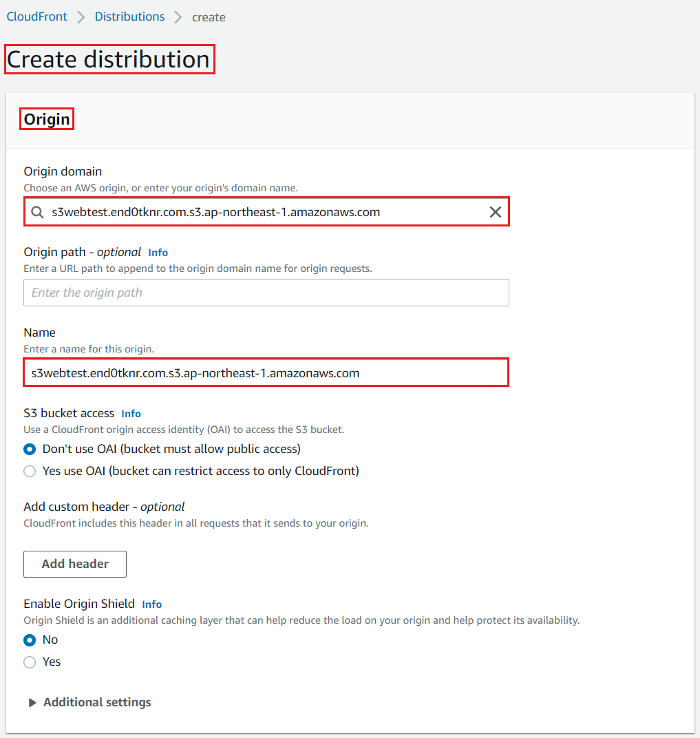The image size is (700, 738).
Task: Open Info link next to S3 bucket access
Action: pyautogui.click(x=131, y=414)
